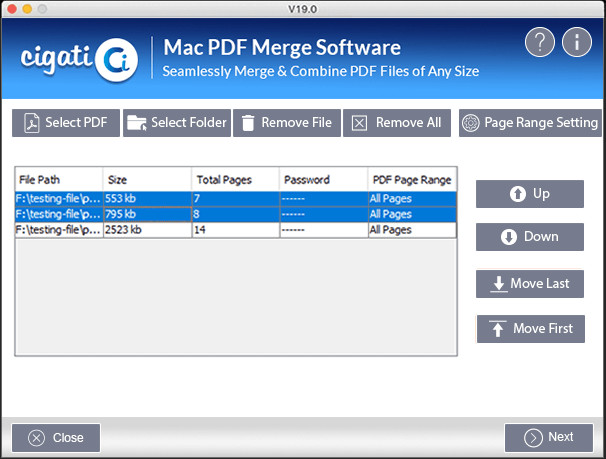Click password cell in the 2523 kb row
Screen dimensions: 606x459
323,230
